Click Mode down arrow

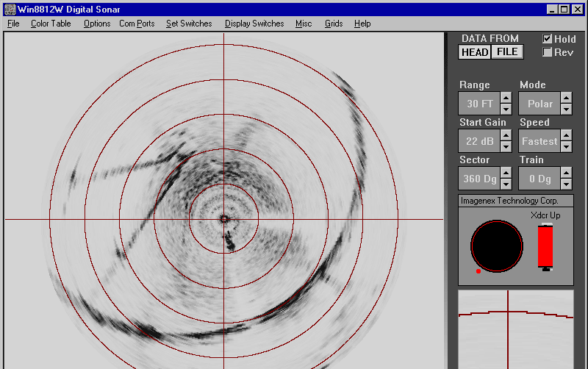pyautogui.click(x=566, y=109)
